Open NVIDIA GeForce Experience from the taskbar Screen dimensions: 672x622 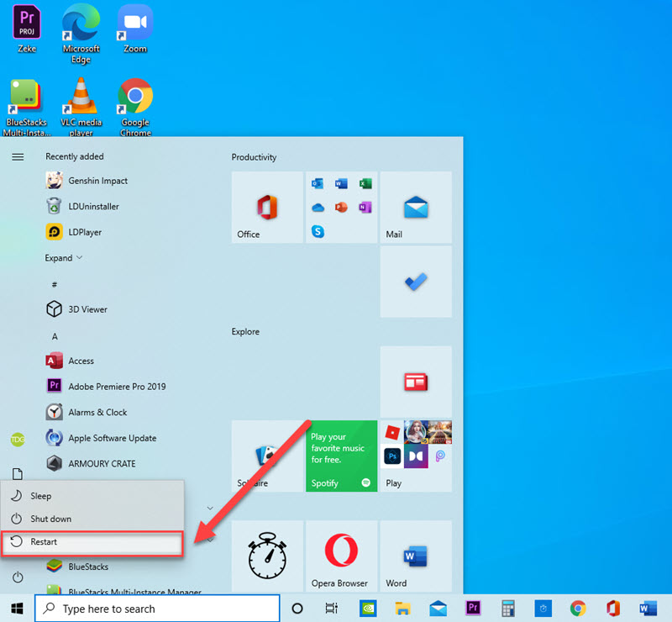tap(368, 607)
